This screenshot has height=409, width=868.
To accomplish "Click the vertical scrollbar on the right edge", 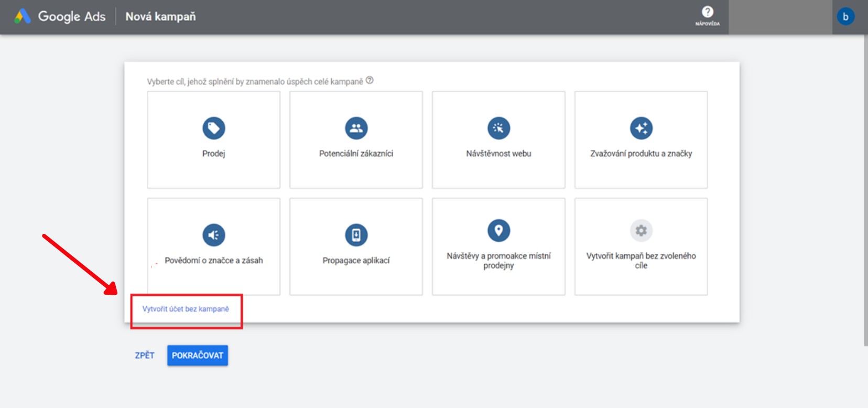I will [x=865, y=189].
